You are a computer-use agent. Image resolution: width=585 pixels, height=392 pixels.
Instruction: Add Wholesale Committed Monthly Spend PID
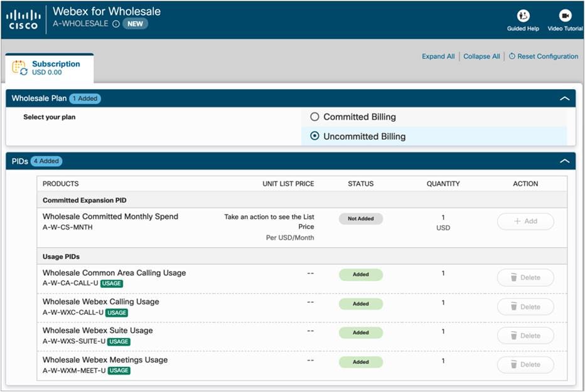pyautogui.click(x=525, y=221)
